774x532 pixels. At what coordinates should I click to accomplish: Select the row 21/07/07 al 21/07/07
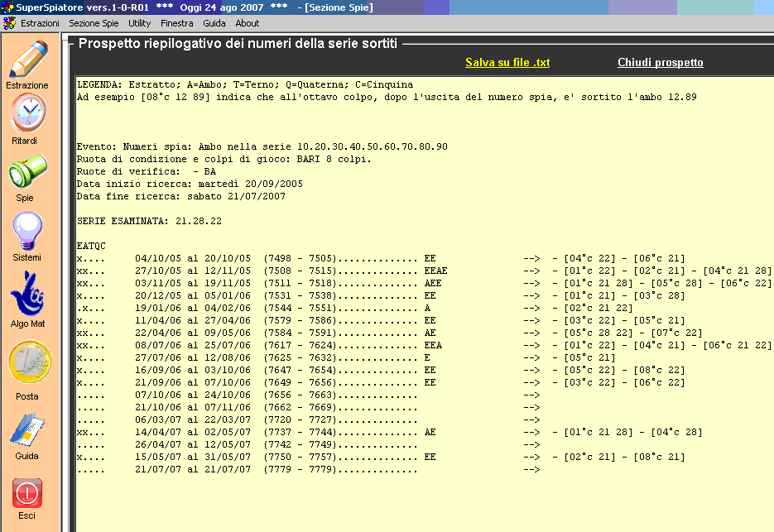tap(309, 469)
